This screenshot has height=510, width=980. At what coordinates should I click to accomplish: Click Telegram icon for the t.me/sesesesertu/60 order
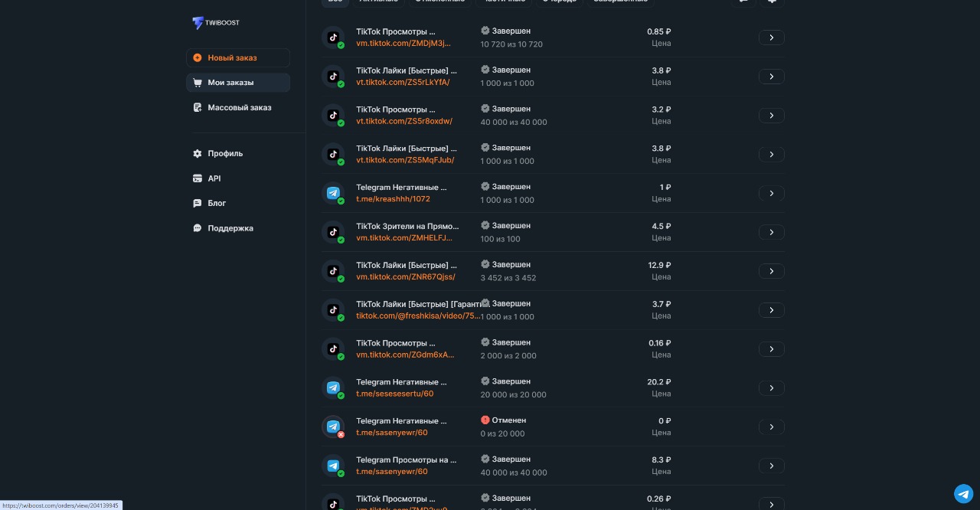[x=333, y=388]
